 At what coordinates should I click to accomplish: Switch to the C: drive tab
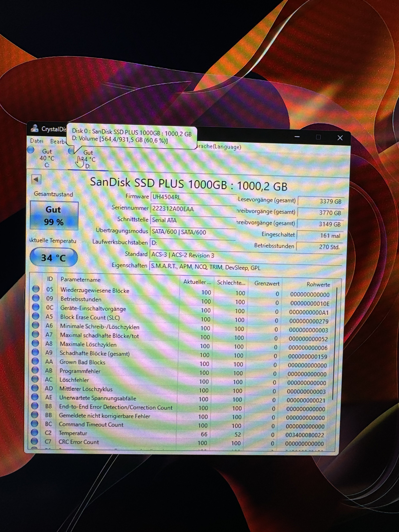[x=47, y=158]
